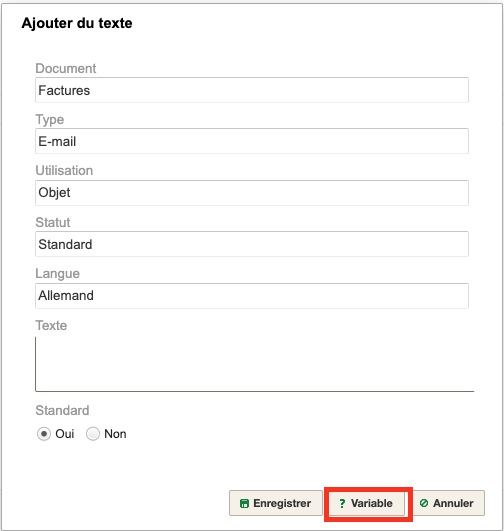Open the Statut field showing Standard

[x=252, y=244]
